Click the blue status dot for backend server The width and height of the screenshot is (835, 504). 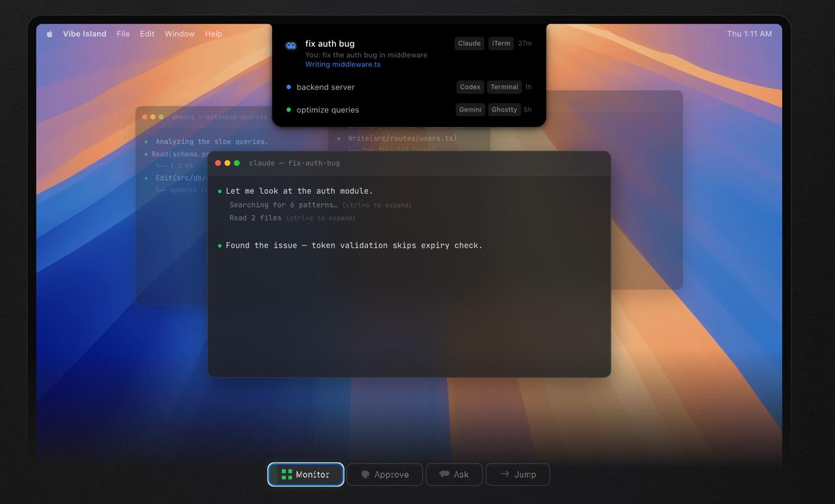click(289, 87)
